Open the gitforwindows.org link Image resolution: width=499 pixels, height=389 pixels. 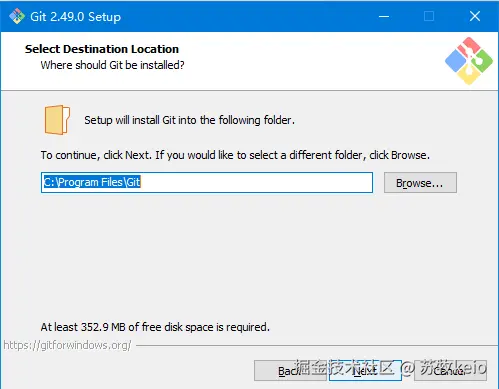pos(67,345)
